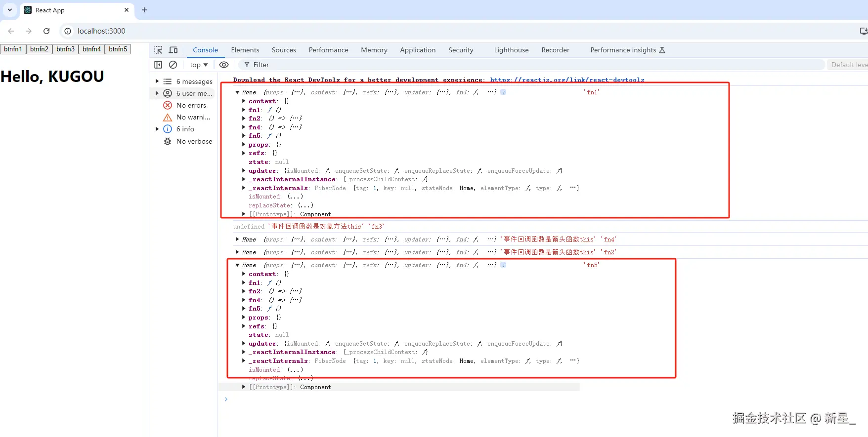The height and width of the screenshot is (437, 868).
Task: Open the Memory tab
Action: [x=374, y=50]
